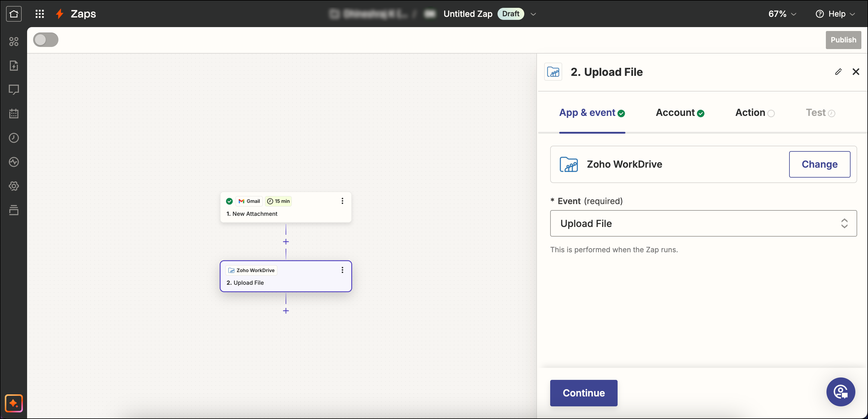The height and width of the screenshot is (419, 868).
Task: Open the Help dropdown menu
Action: (836, 14)
